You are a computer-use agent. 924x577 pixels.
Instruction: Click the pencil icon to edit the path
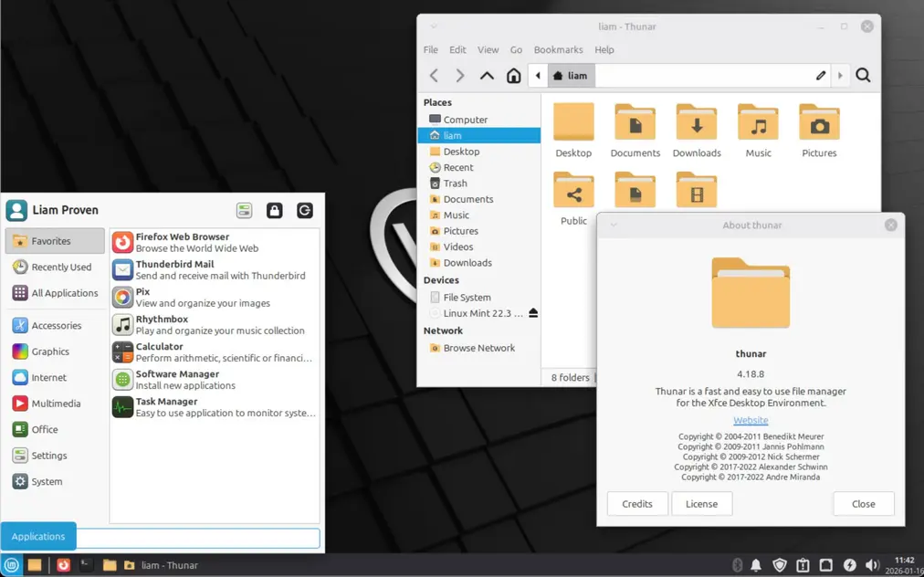coord(819,75)
